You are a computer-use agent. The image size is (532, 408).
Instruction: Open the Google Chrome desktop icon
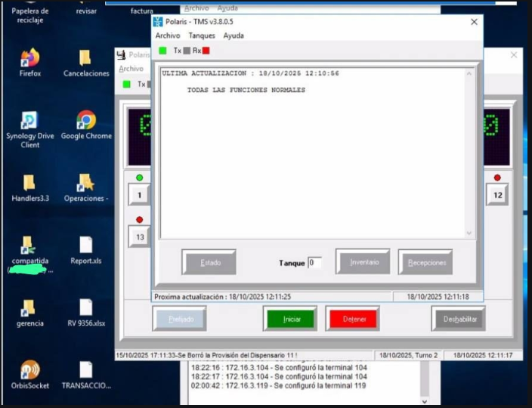tap(86, 121)
